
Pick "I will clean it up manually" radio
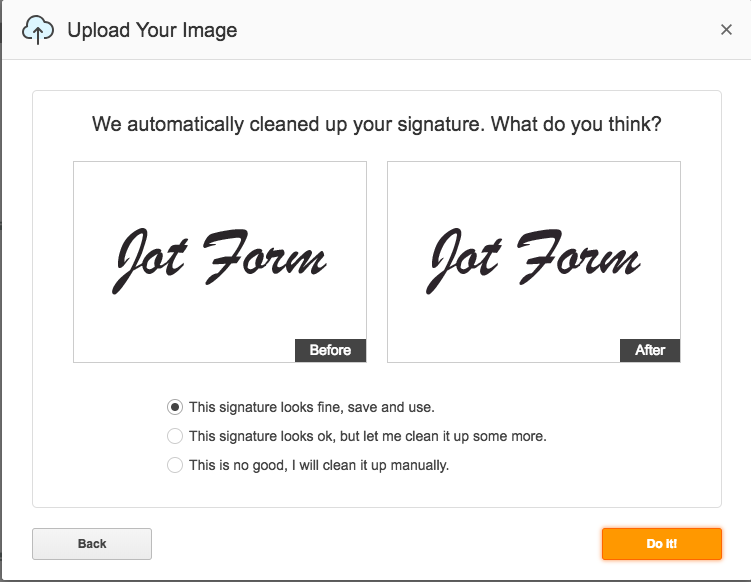click(175, 465)
